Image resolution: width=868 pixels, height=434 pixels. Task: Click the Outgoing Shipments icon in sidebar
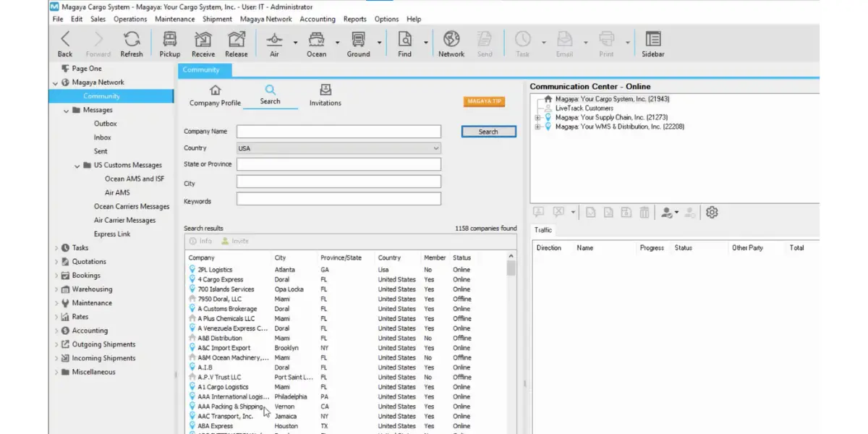(66, 344)
